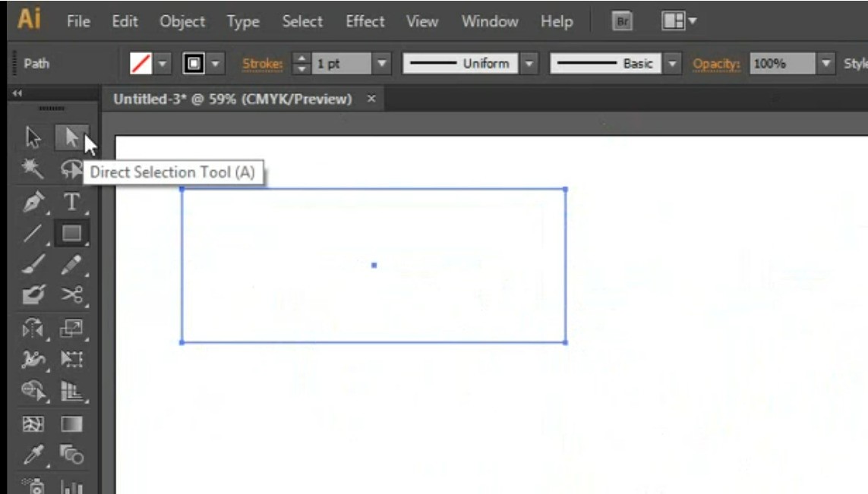The height and width of the screenshot is (494, 868).
Task: Open the Effect menu
Action: (365, 21)
